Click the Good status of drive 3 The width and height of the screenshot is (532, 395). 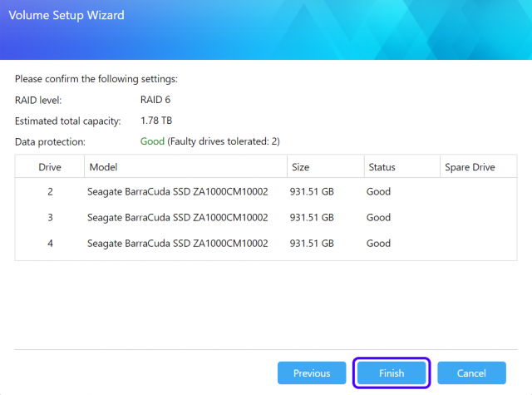point(378,218)
